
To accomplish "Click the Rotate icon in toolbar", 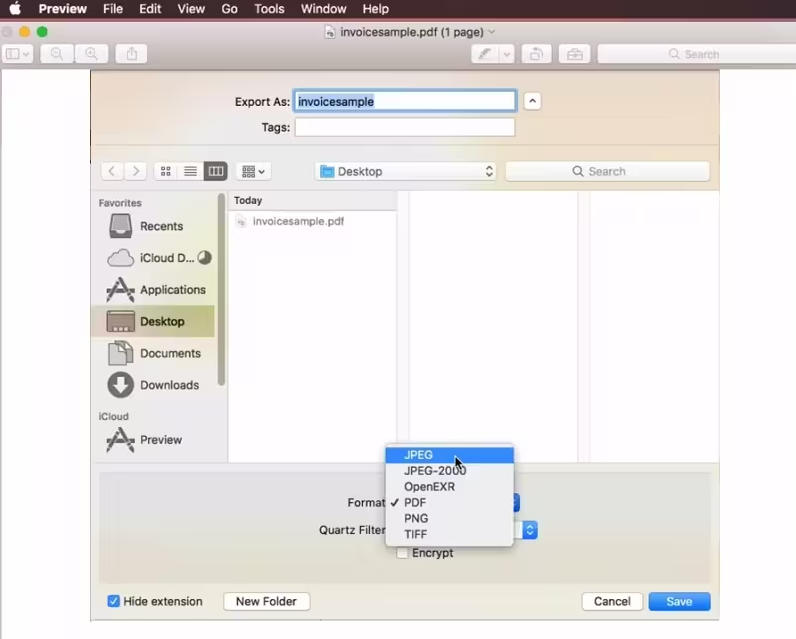I will [x=536, y=54].
